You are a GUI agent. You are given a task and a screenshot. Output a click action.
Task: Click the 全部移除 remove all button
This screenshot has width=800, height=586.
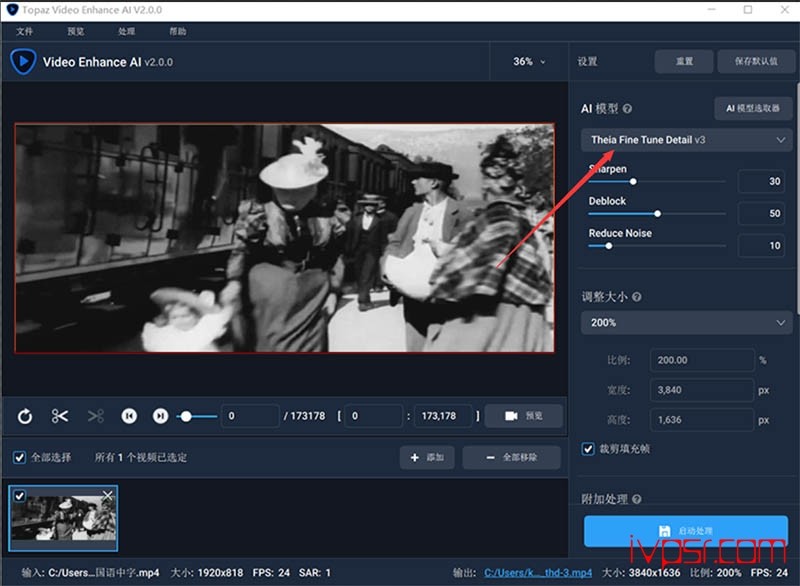click(x=511, y=457)
